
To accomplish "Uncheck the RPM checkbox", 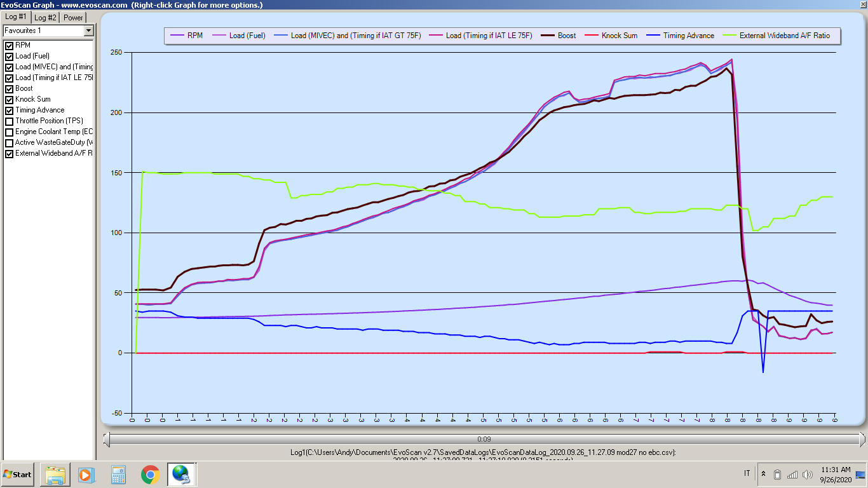I will pos(9,46).
